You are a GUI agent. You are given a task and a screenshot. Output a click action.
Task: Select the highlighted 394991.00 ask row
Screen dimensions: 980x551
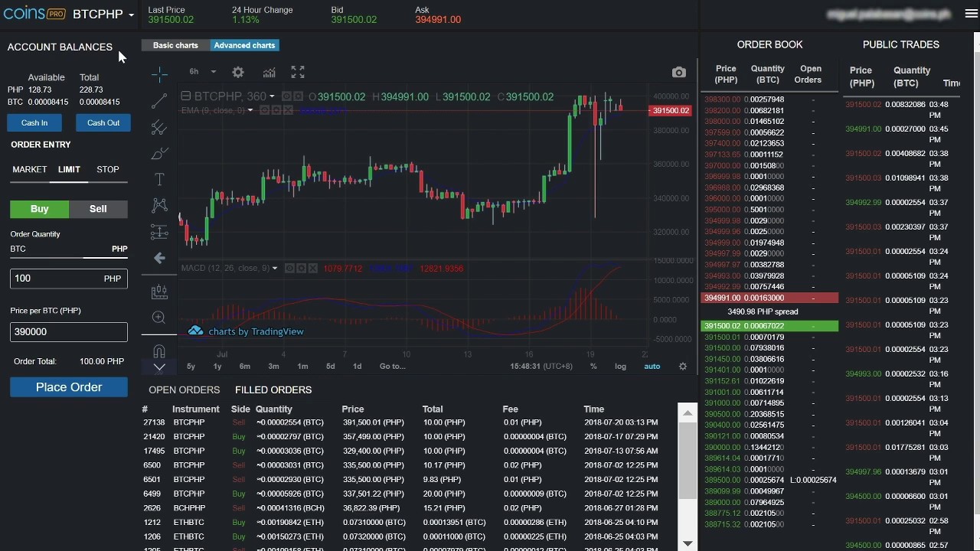(769, 298)
